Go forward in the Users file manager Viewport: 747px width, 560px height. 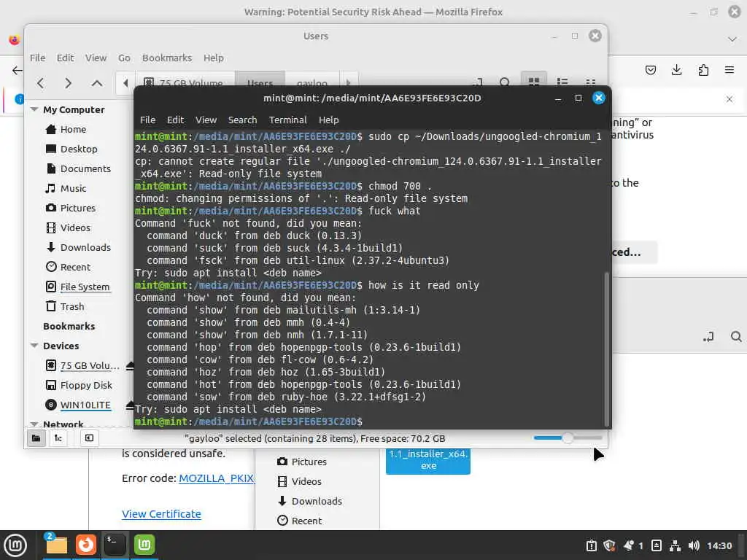[x=68, y=83]
